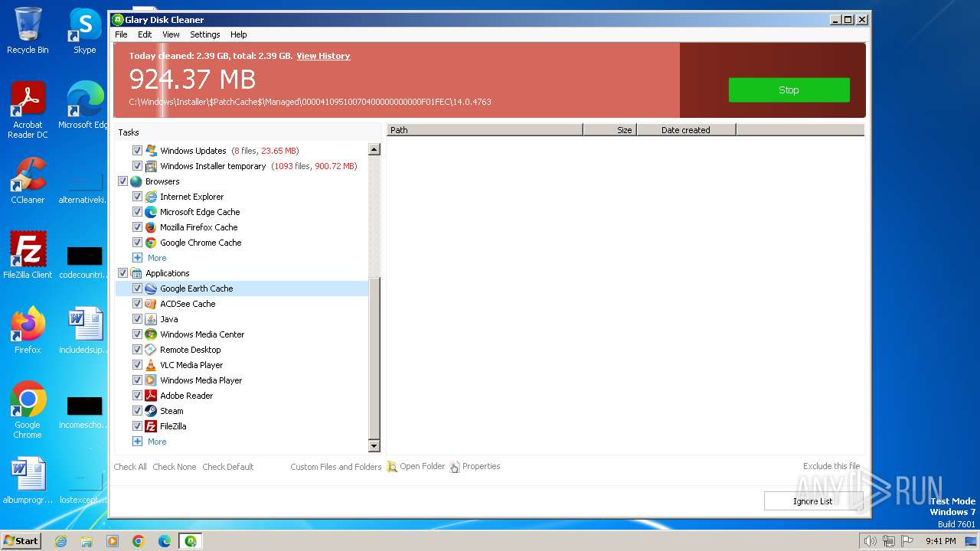The image size is (980, 551).
Task: Open the Acrobat Reader DC desktop icon
Action: [x=28, y=110]
